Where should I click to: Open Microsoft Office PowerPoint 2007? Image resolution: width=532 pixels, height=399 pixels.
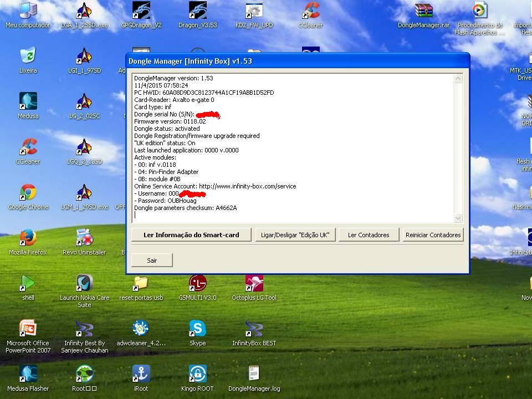pyautogui.click(x=28, y=336)
